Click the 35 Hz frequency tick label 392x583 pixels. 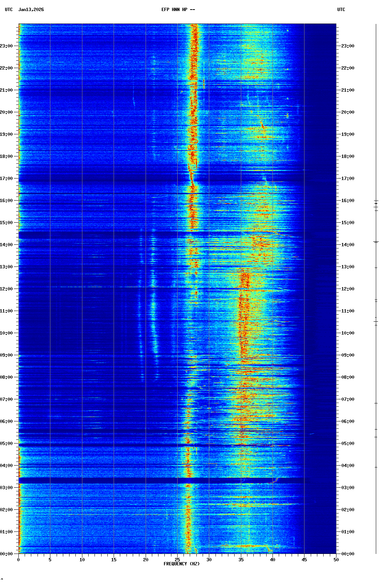tap(241, 559)
